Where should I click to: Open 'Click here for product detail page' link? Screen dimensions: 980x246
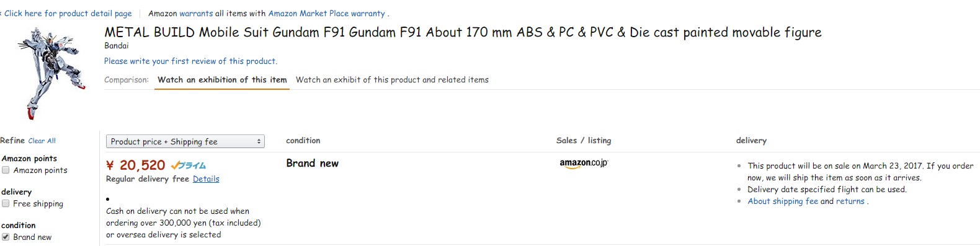point(68,13)
